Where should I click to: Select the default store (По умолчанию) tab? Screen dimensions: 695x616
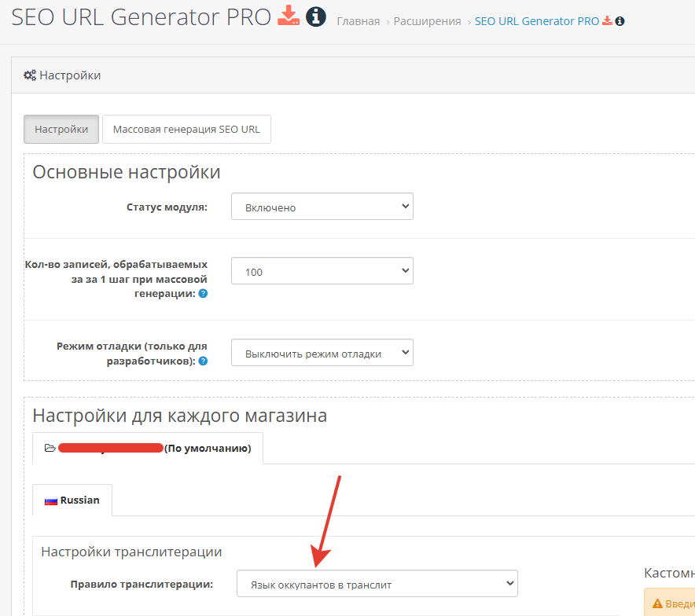tap(148, 448)
